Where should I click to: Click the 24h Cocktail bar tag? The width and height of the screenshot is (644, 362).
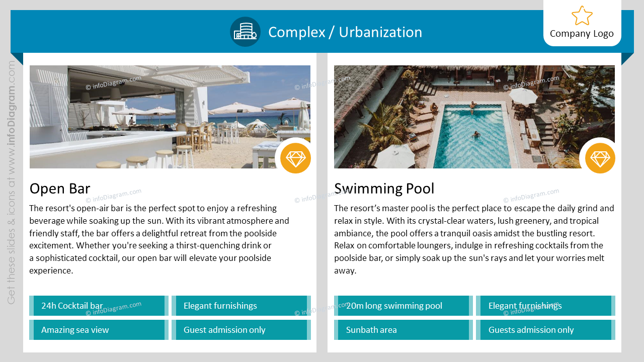99,306
